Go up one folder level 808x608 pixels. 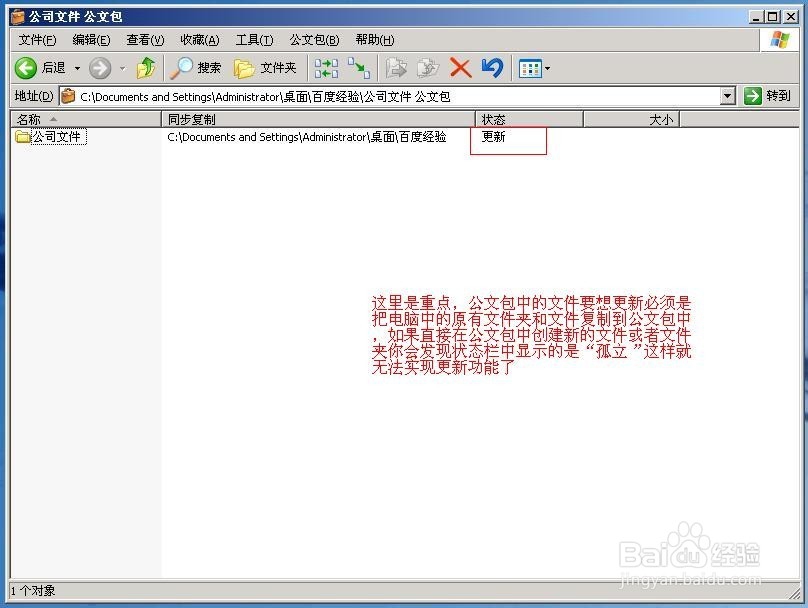coord(146,68)
